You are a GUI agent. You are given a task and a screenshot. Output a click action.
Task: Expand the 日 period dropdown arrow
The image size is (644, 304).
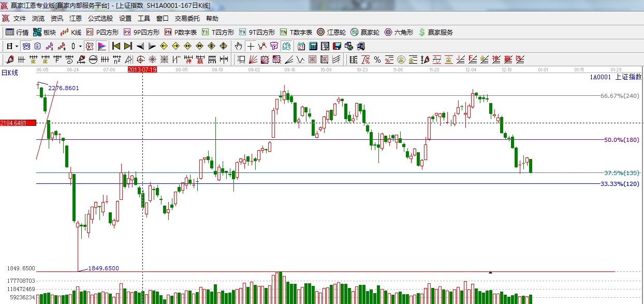click(17, 46)
